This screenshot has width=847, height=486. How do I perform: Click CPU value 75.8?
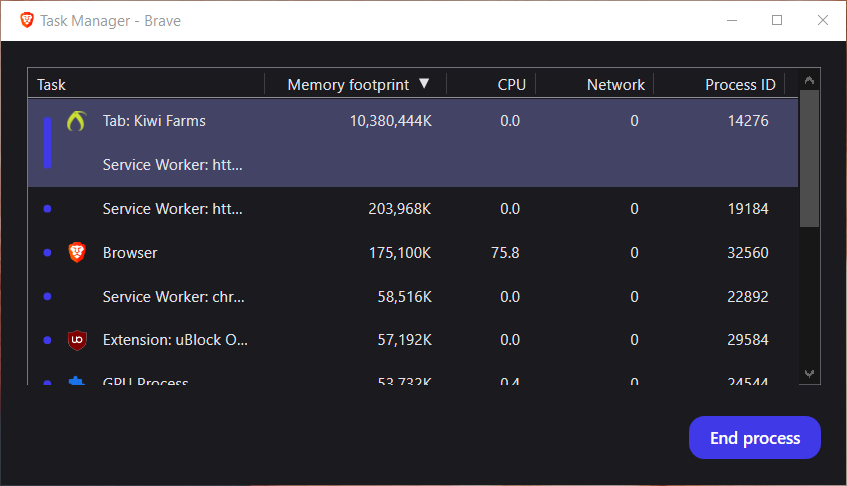(505, 253)
